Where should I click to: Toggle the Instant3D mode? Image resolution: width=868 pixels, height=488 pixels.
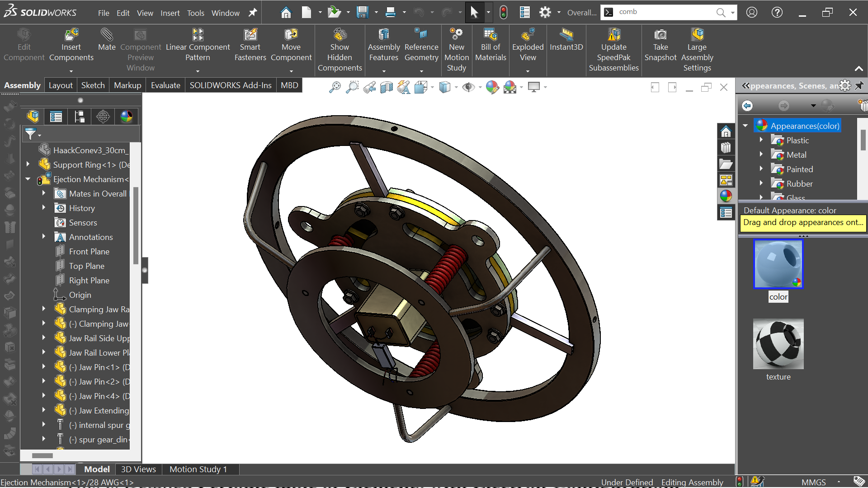pos(566,40)
